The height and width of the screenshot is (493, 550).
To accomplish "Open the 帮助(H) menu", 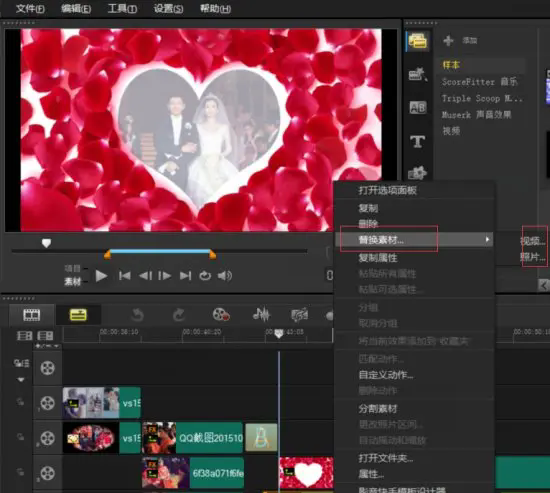I will pos(215,8).
